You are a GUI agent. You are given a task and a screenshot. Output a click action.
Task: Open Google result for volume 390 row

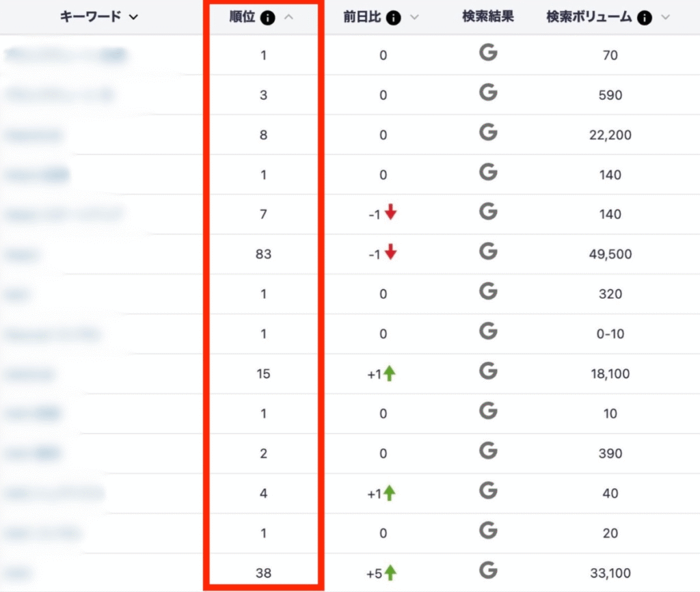[488, 451]
